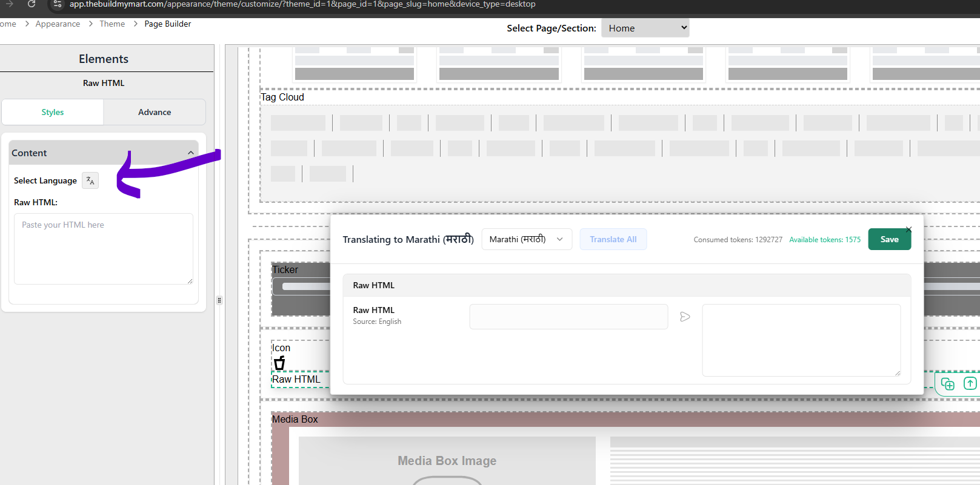Reload the page in browser
980x485 pixels.
(32, 4)
